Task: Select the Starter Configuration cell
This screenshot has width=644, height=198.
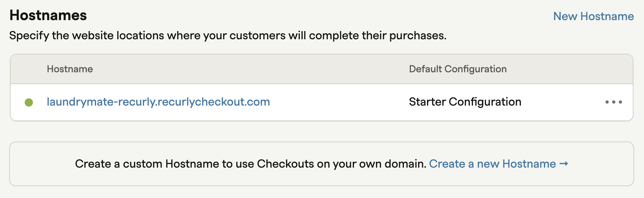Action: click(x=465, y=102)
